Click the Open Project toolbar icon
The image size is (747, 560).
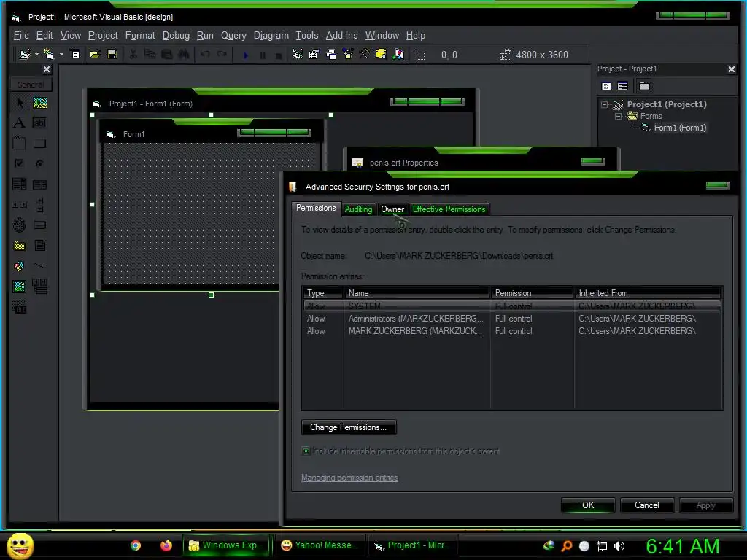click(95, 54)
